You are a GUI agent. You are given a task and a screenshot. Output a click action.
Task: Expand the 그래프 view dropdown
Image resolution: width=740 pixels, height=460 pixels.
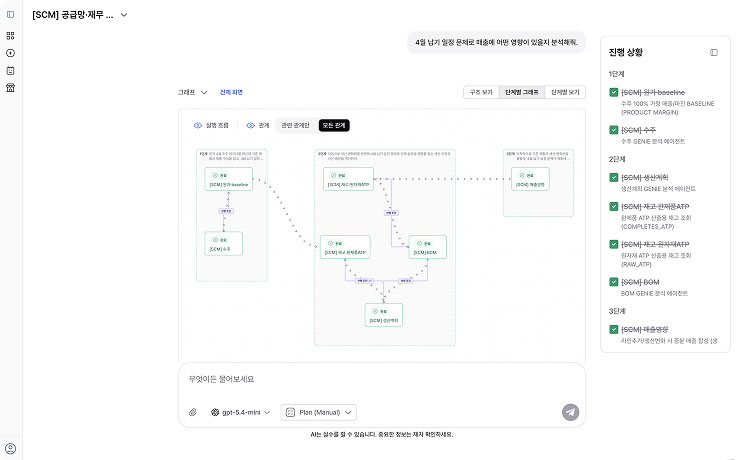coord(192,92)
